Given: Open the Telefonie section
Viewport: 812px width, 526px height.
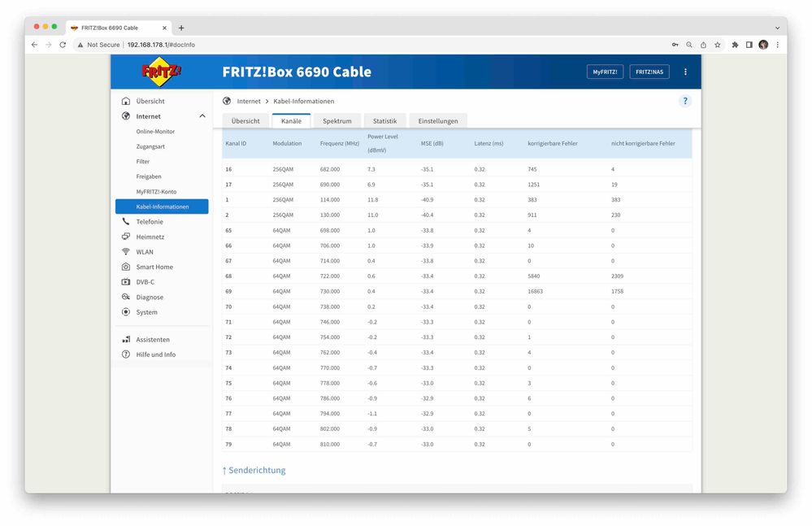Looking at the screenshot, I should point(151,221).
